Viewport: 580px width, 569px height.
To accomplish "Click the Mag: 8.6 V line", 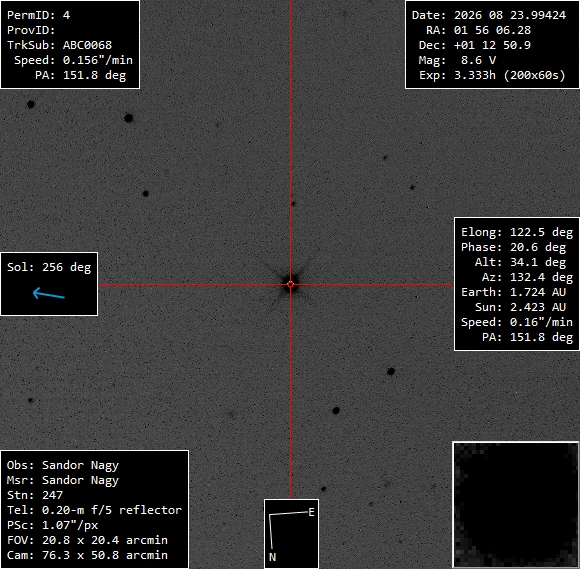I will click(x=457, y=60).
